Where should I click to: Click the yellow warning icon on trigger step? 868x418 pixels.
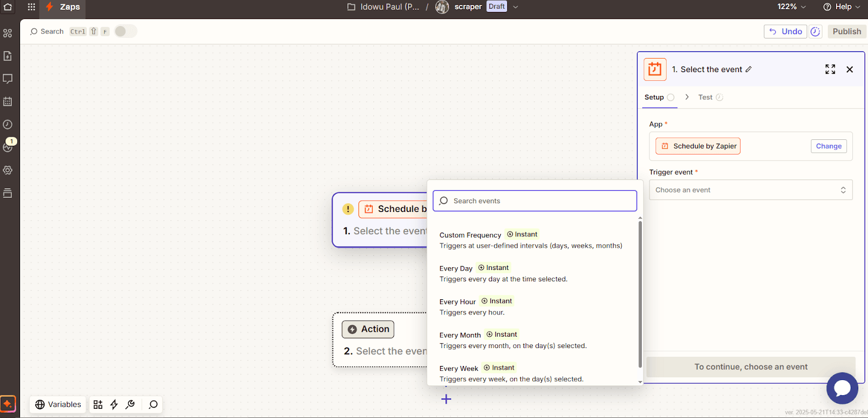pos(348,209)
